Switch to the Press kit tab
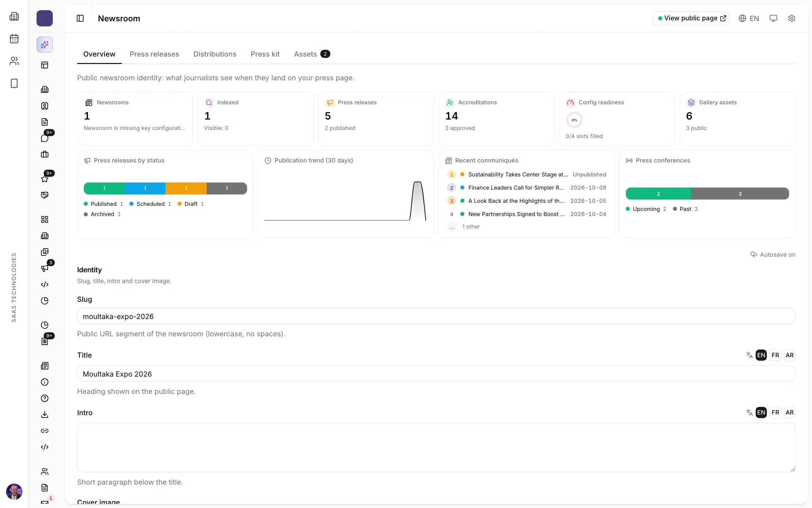Screen dimensions: 812x508 point(265,54)
